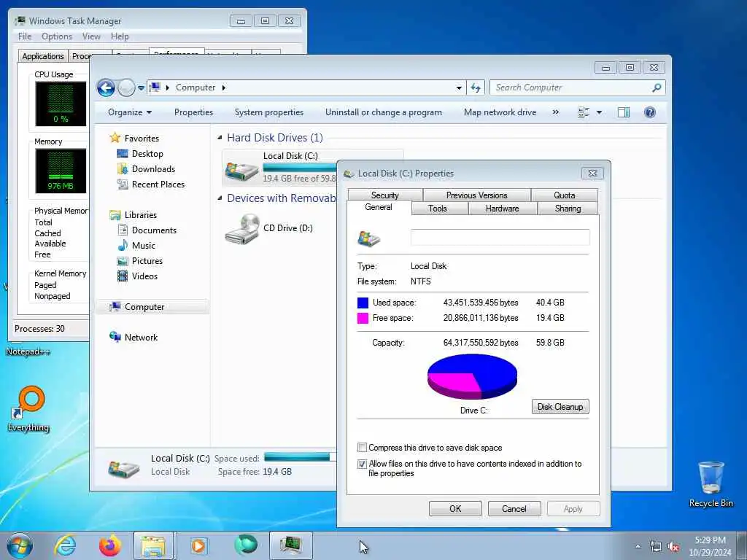Click Map network drive

tap(500, 112)
